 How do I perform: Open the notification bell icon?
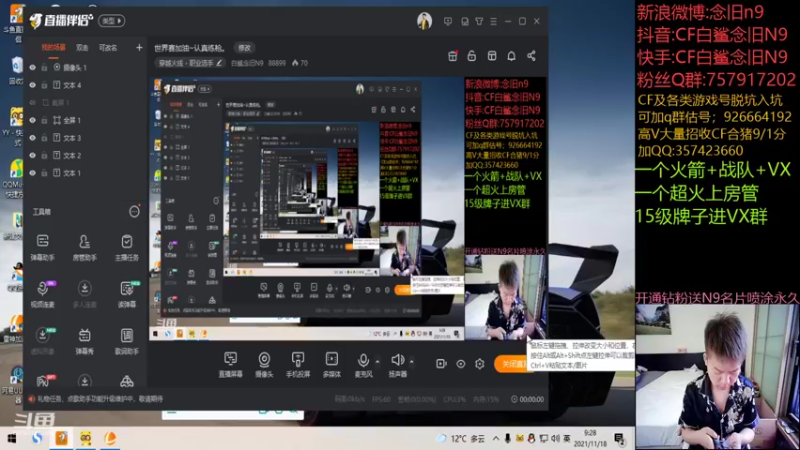point(511,56)
